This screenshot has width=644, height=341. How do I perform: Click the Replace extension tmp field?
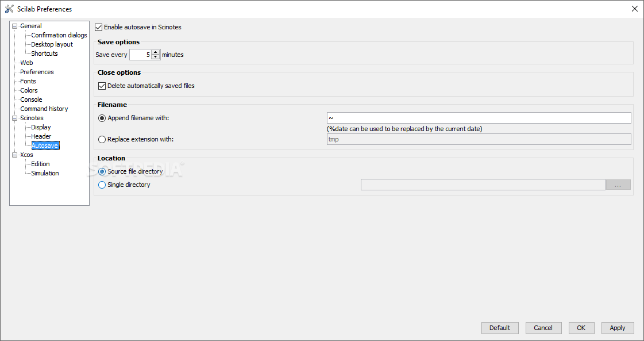pos(479,139)
